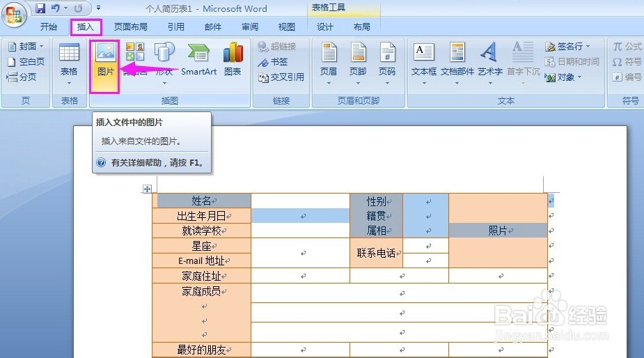Click the 有关详细帮助 tooltip help line
The height and width of the screenshot is (358, 644).
150,163
